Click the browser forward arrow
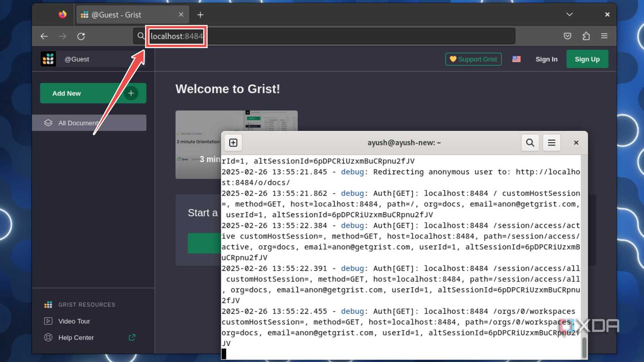The width and height of the screenshot is (644, 362). click(x=62, y=36)
